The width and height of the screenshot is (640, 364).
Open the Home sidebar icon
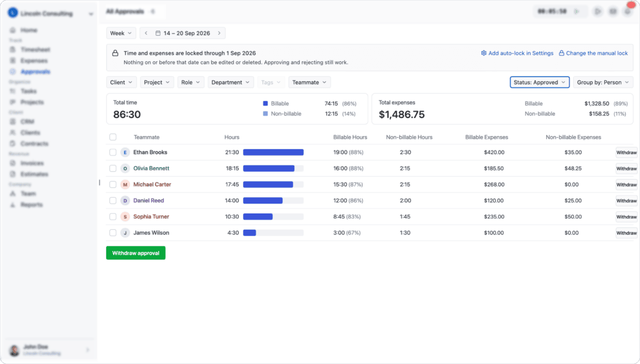pyautogui.click(x=12, y=30)
